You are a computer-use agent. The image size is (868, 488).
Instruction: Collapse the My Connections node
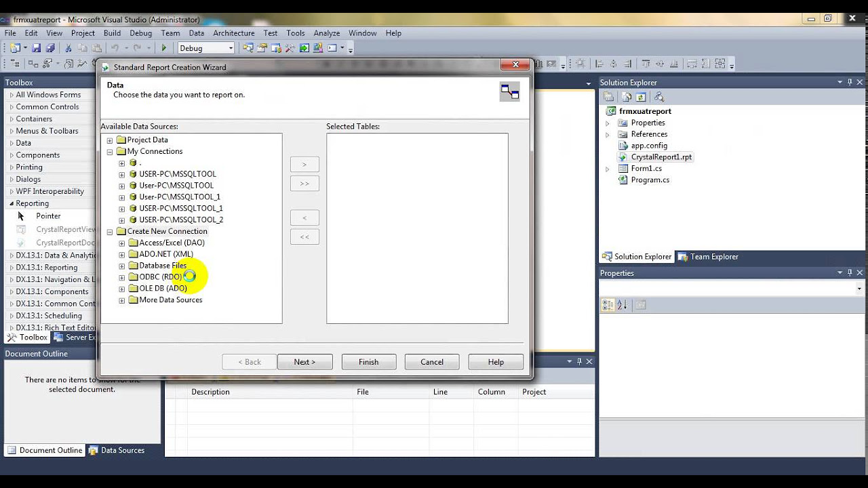(x=110, y=152)
